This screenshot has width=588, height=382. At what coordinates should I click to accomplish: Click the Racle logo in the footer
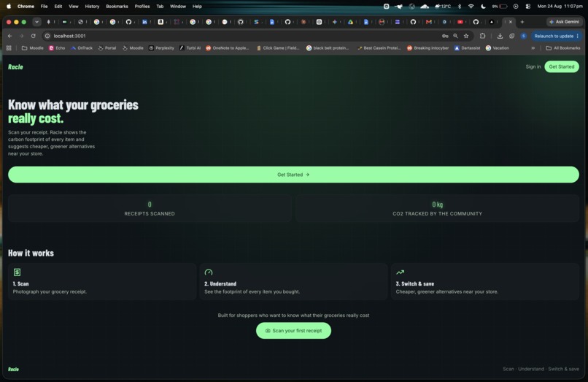14,370
